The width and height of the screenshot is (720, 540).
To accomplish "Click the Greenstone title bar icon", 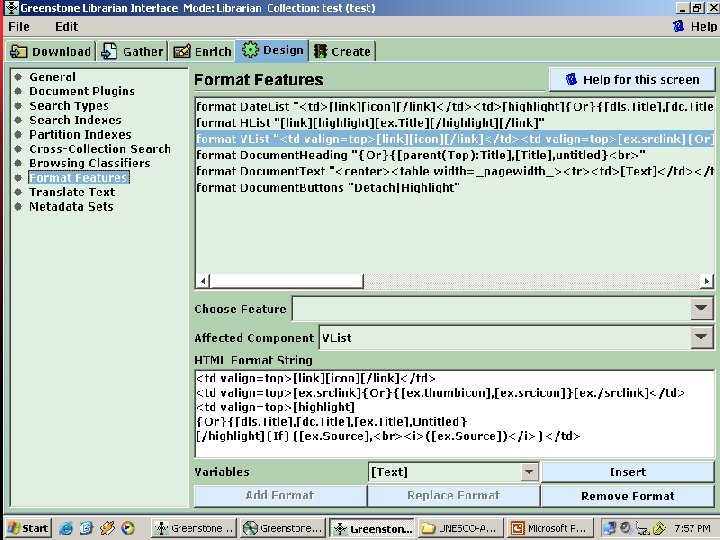I will click(x=11, y=8).
